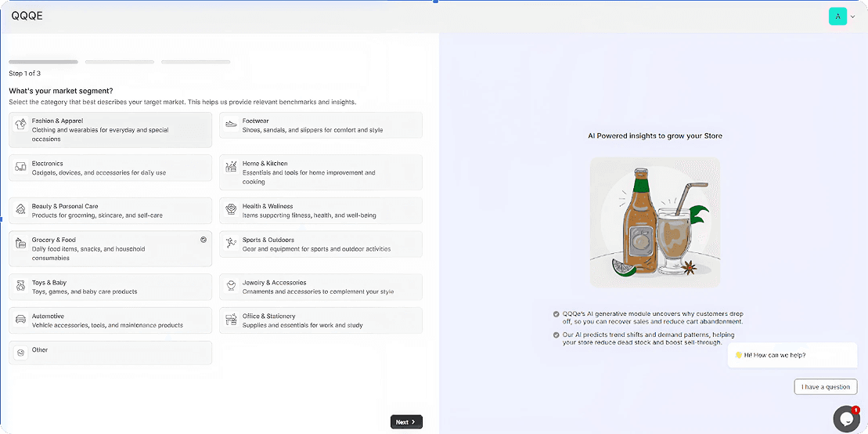
Task: Click the Next button
Action: (406, 421)
